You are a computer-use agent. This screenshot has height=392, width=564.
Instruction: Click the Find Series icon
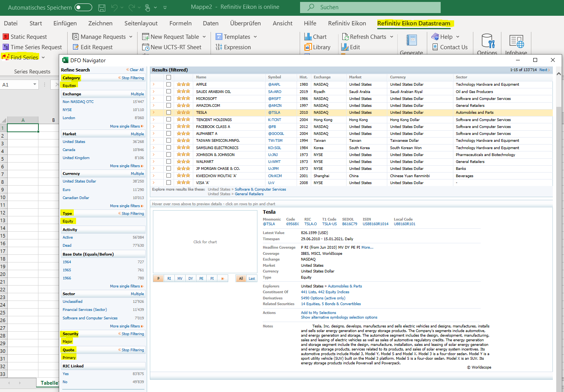[x=6, y=57]
